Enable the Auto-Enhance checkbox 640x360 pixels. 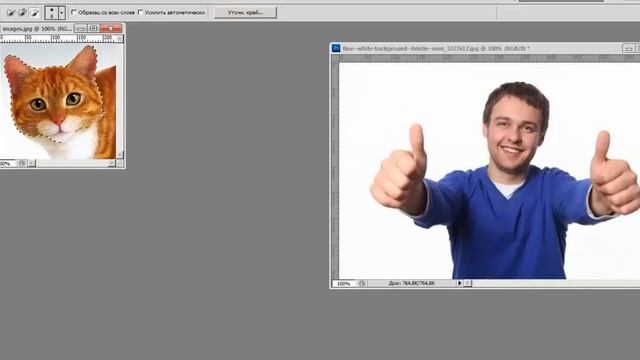[x=140, y=12]
